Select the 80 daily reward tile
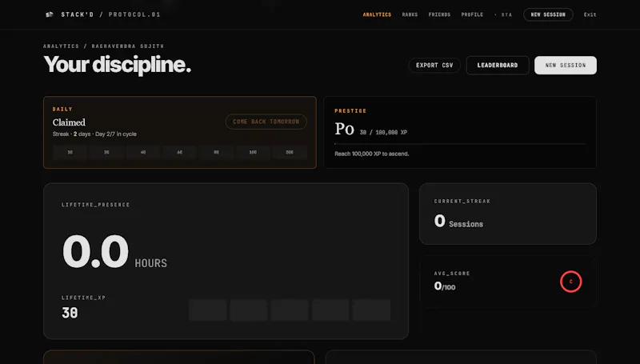The height and width of the screenshot is (364, 640). tap(216, 152)
